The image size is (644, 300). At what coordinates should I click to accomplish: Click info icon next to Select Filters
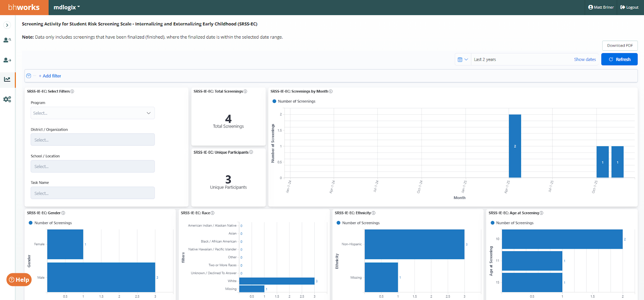tap(72, 91)
